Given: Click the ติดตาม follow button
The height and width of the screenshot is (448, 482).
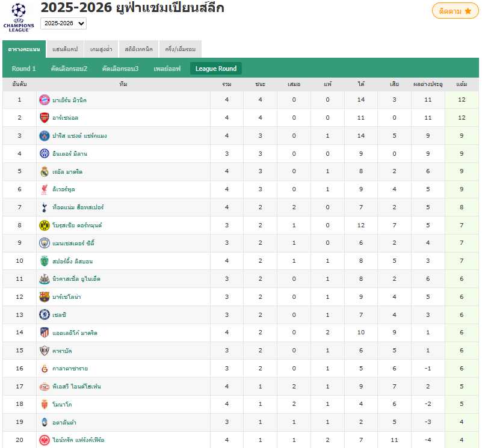Looking at the screenshot, I should (455, 11).
